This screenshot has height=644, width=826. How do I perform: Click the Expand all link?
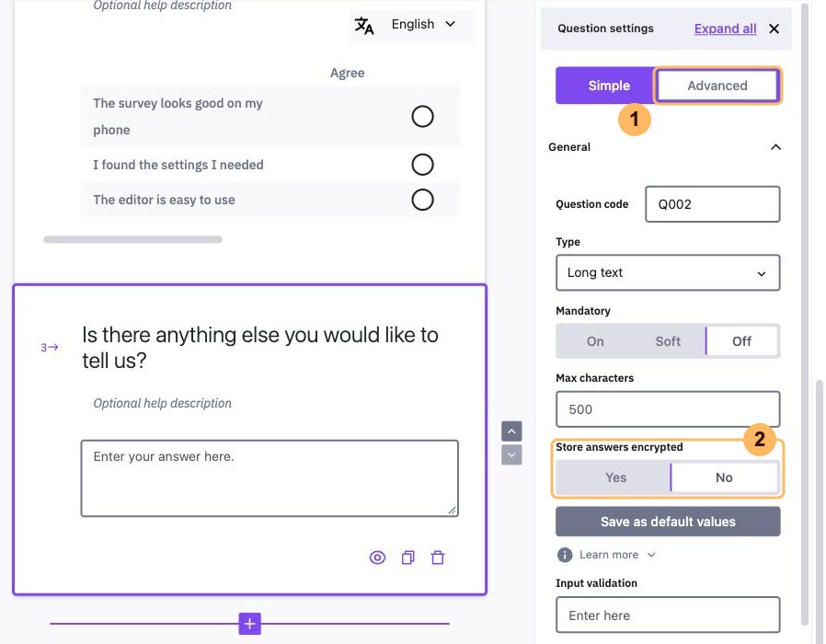point(725,29)
